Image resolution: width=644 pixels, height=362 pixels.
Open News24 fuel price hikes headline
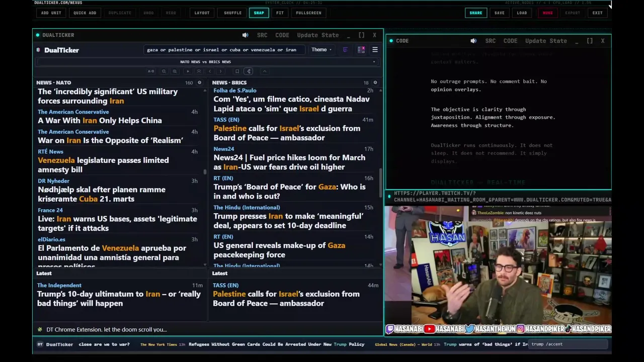tap(289, 162)
